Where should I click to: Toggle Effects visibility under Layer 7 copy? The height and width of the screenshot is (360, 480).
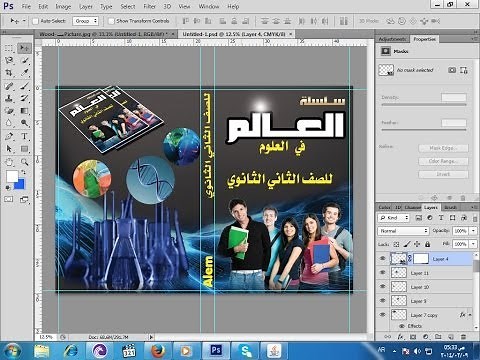402,326
